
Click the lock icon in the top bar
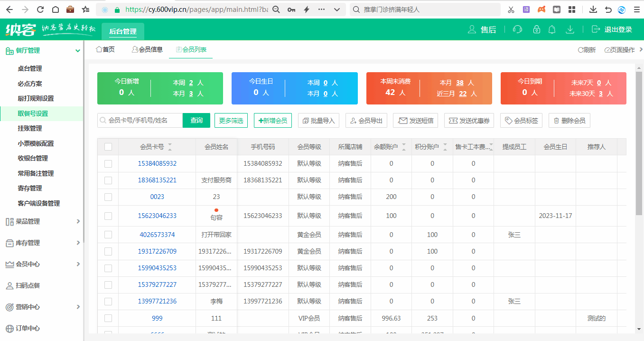(536, 29)
